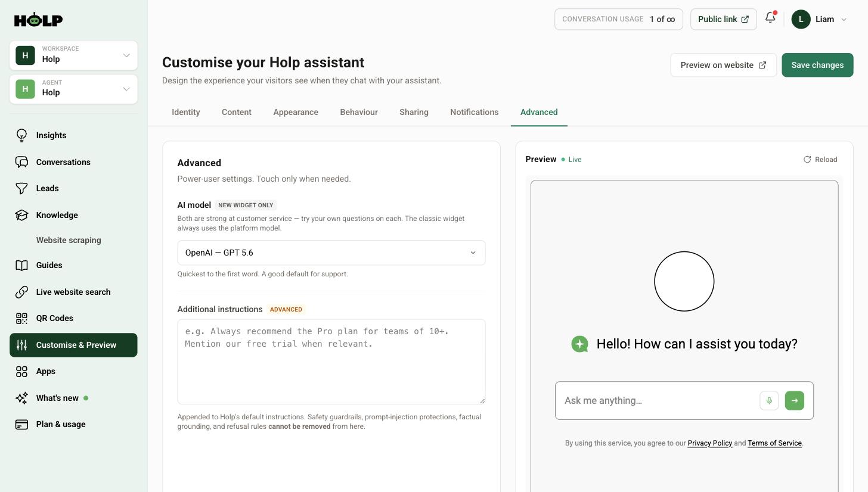The width and height of the screenshot is (868, 492).
Task: Click the Apps grid icon
Action: [x=21, y=371]
